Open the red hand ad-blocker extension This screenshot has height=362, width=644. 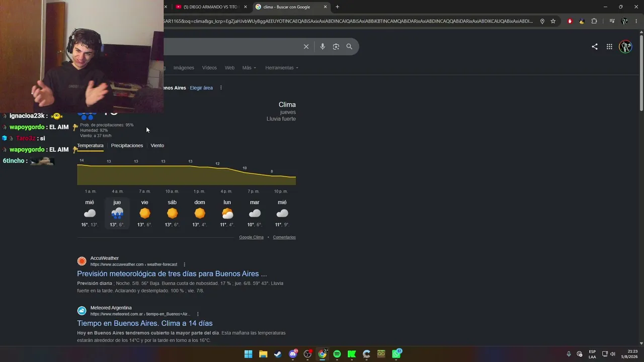pyautogui.click(x=570, y=21)
